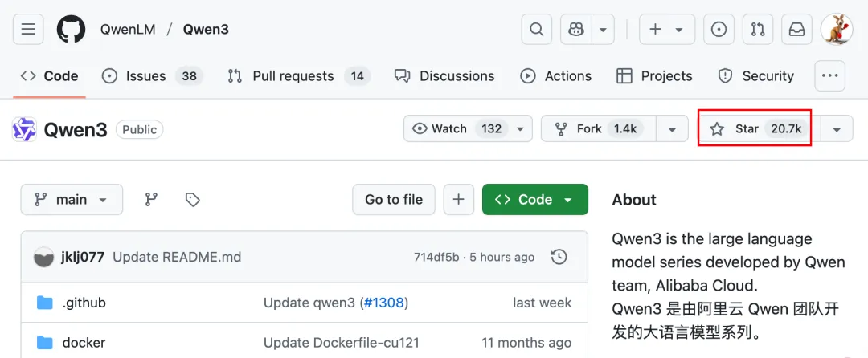Fork the repository with Fork 1.4k
Screen dimensions: 868x358
tap(599, 129)
